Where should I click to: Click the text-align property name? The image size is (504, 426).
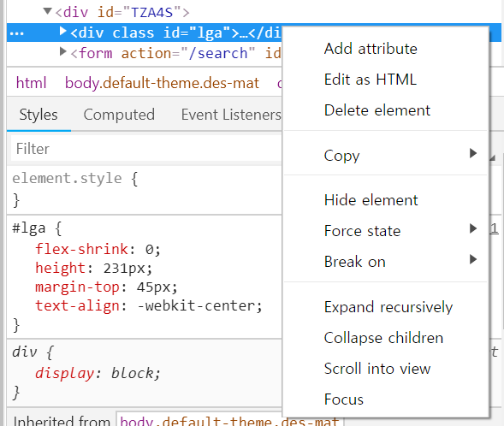(x=77, y=305)
